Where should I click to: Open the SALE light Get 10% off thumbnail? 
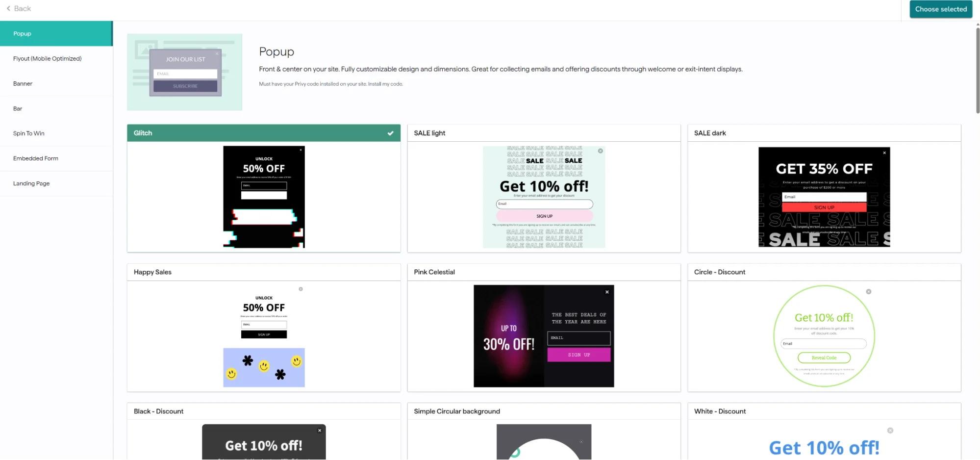(544, 197)
